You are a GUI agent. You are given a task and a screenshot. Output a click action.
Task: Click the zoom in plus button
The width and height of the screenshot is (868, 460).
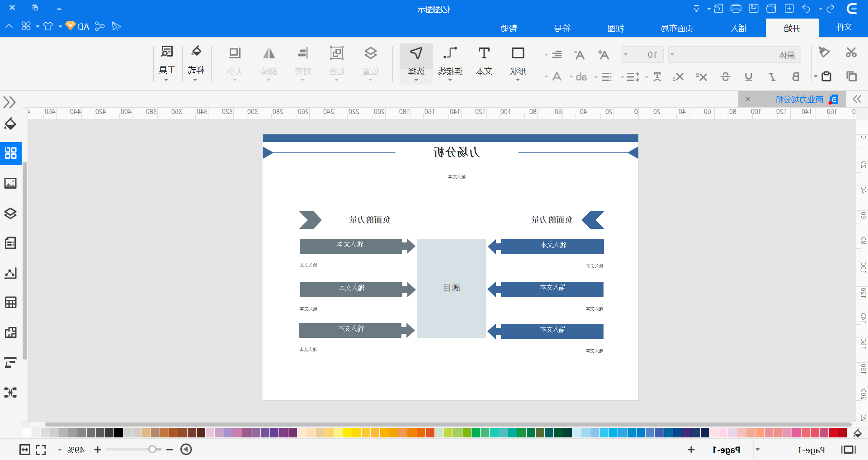tap(98, 450)
